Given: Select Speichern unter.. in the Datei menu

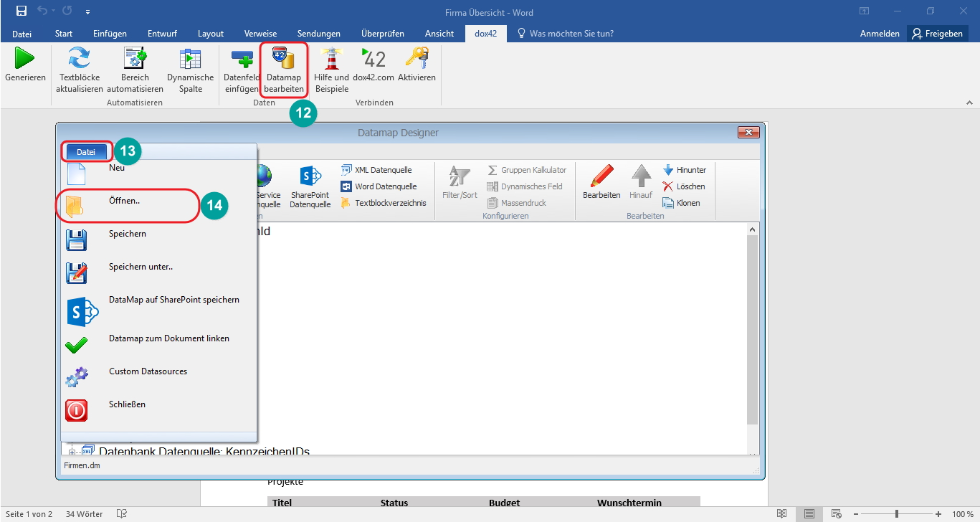Looking at the screenshot, I should point(158,272).
